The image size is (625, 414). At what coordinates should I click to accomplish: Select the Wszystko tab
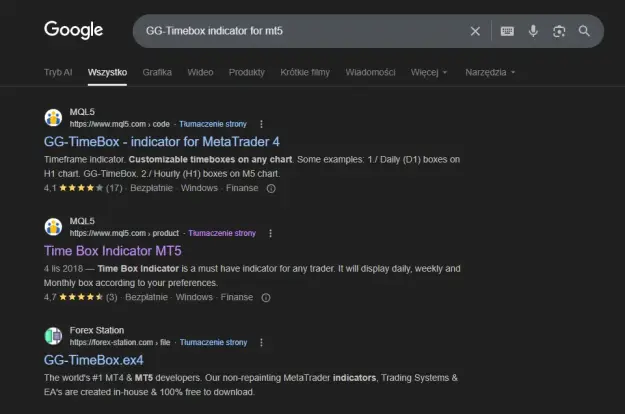[107, 72]
